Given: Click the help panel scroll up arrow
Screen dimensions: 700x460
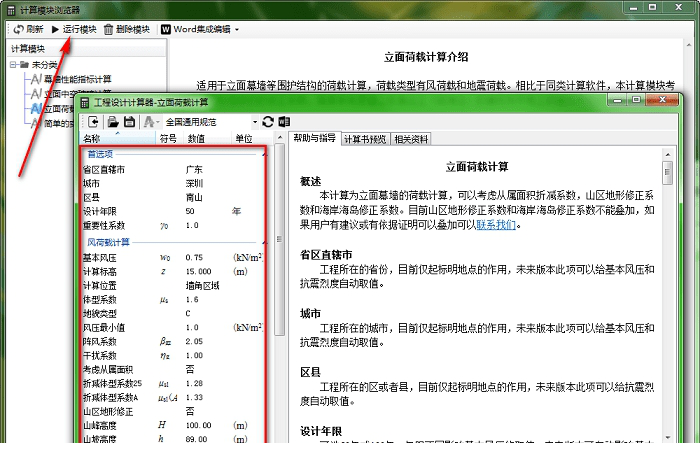Looking at the screenshot, I should (668, 155).
